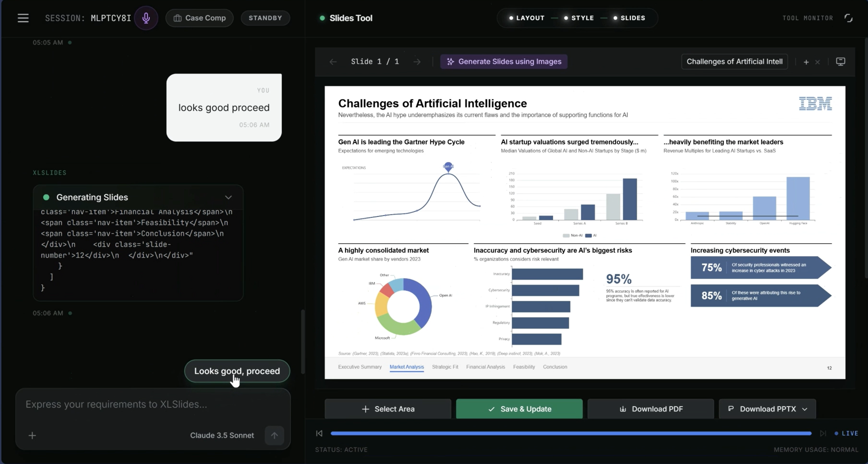The image size is (868, 464).
Task: Jump to start of the playback timeline
Action: pos(319,433)
